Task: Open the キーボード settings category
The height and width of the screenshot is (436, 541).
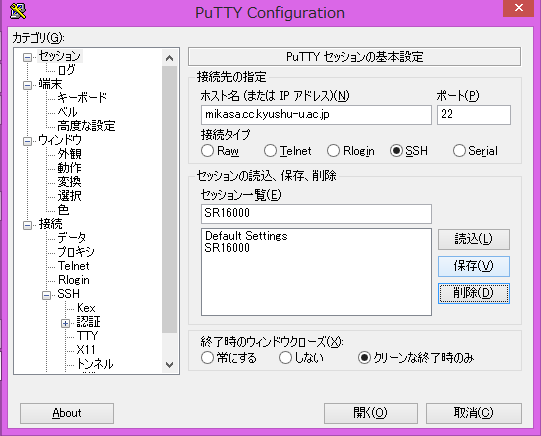Action: point(82,98)
